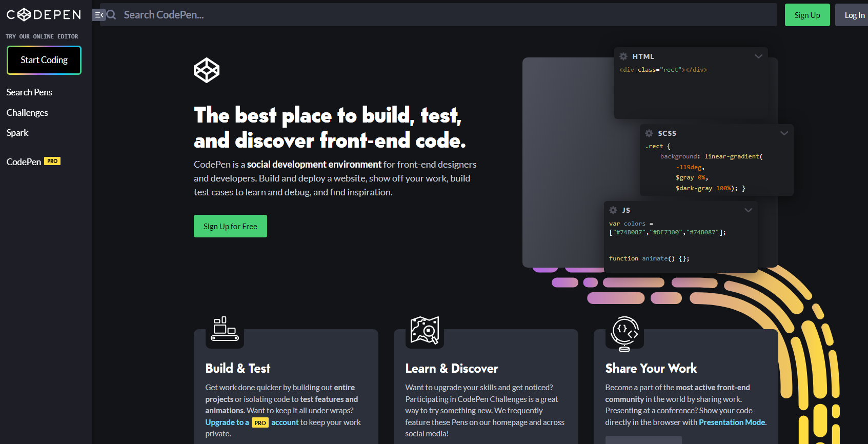This screenshot has height=444, width=868.
Task: Expand the HTML panel chevron
Action: 758,56
